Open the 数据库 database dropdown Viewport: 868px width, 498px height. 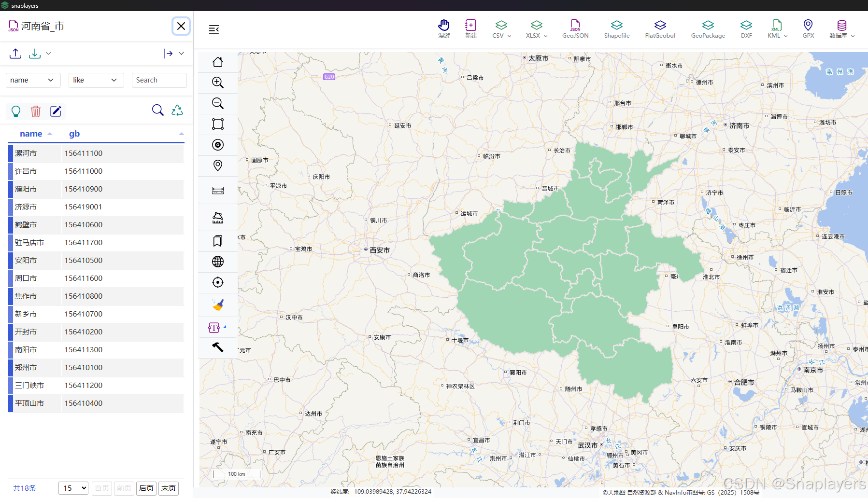click(x=842, y=29)
